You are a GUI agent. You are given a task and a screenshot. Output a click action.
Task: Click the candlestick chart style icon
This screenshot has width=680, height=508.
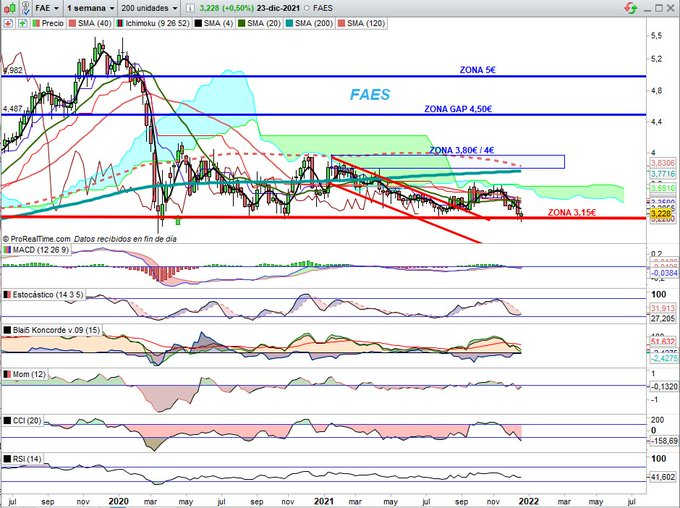[x=11, y=7]
